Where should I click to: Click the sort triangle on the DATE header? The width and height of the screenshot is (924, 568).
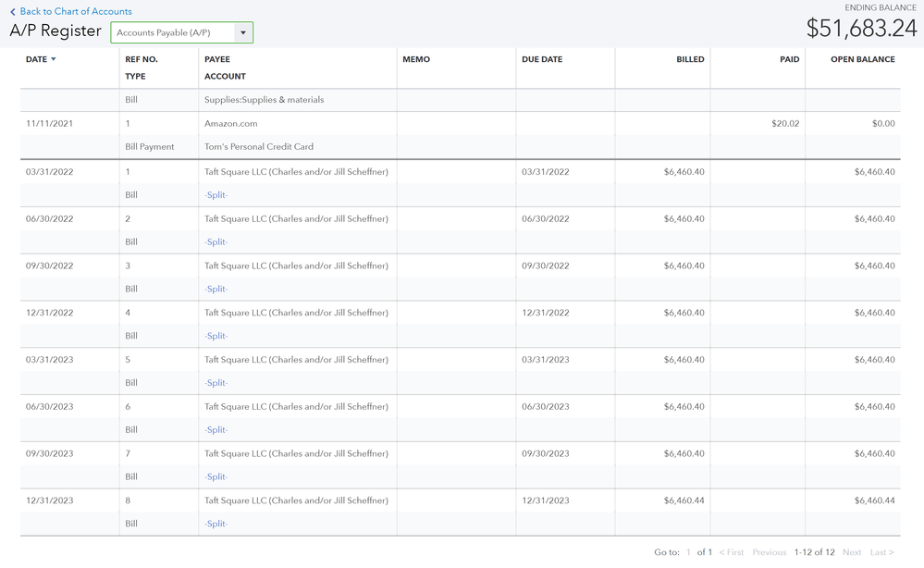[x=54, y=58]
